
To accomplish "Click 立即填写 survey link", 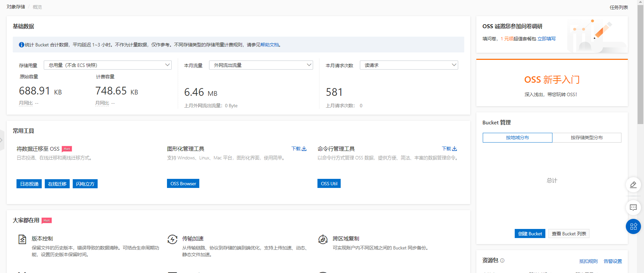I will [x=547, y=39].
